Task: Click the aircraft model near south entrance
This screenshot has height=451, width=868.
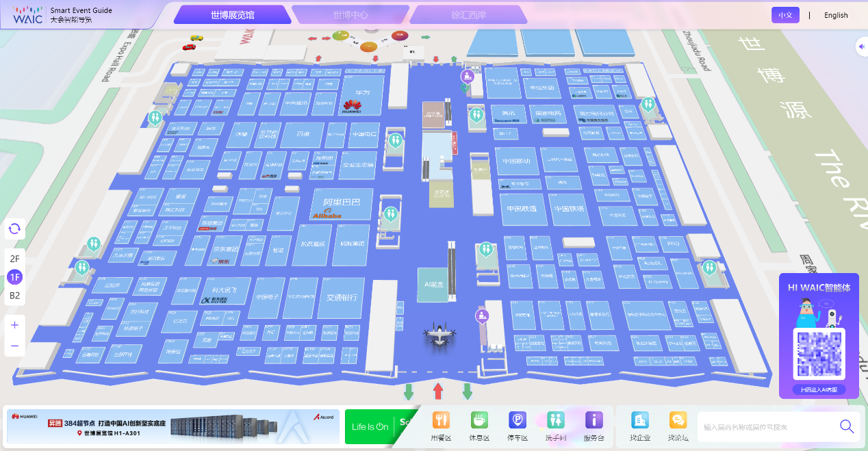Action: click(x=438, y=335)
